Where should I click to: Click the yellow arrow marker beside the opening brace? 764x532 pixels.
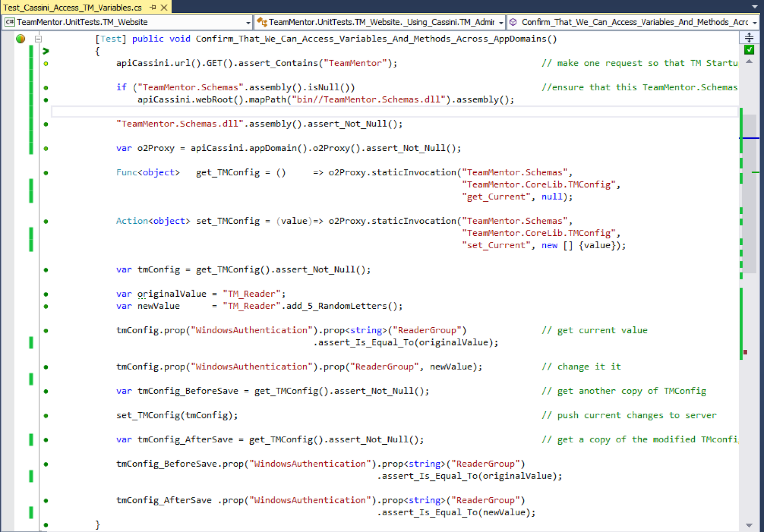point(46,51)
